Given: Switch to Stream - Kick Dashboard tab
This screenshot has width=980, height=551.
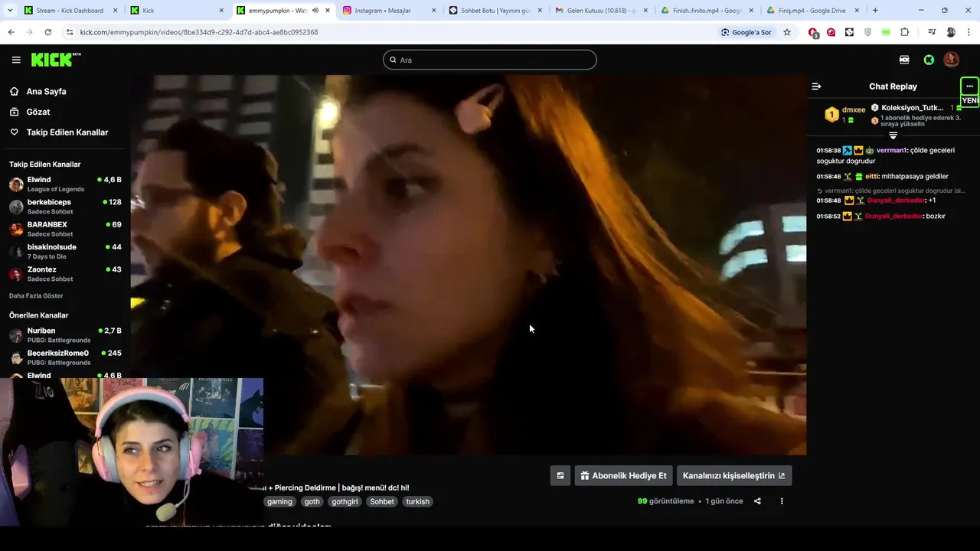Looking at the screenshot, I should (x=70, y=11).
